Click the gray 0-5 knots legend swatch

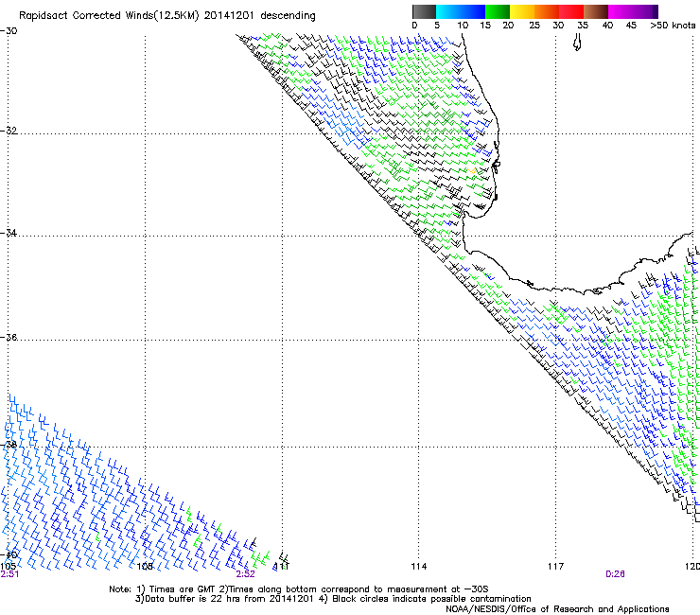(x=424, y=11)
